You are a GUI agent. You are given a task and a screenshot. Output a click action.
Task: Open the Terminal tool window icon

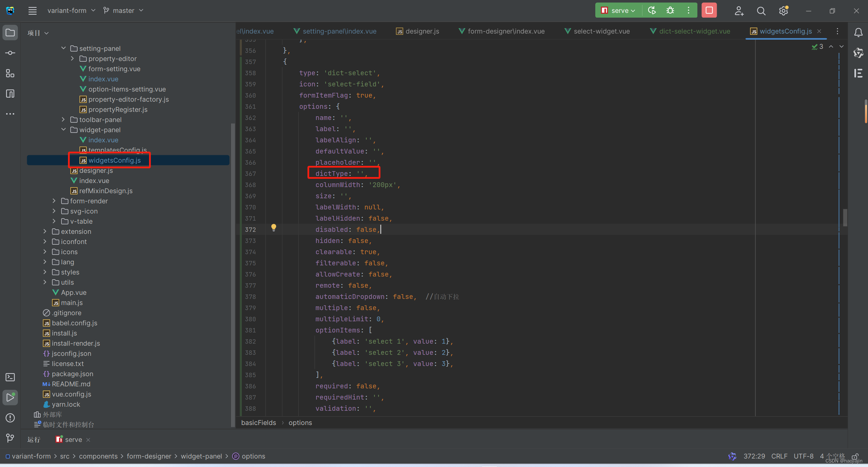tap(10, 377)
